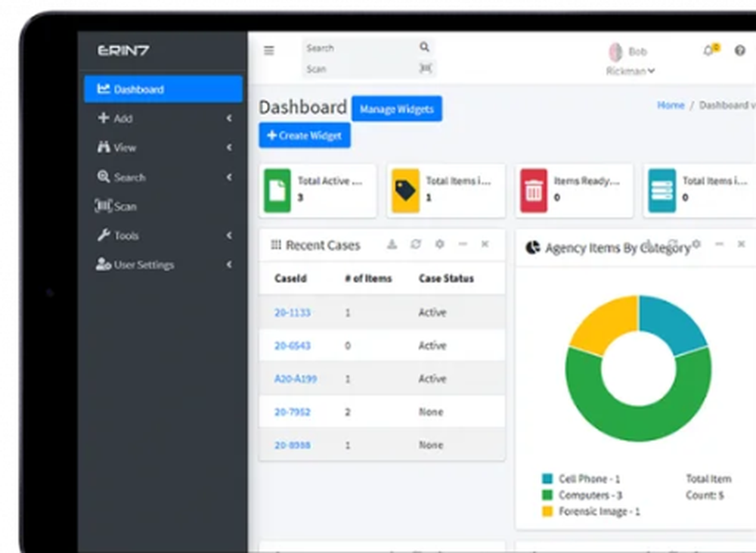Expand the Search menu chevron
This screenshot has width=756, height=553.
tap(229, 177)
